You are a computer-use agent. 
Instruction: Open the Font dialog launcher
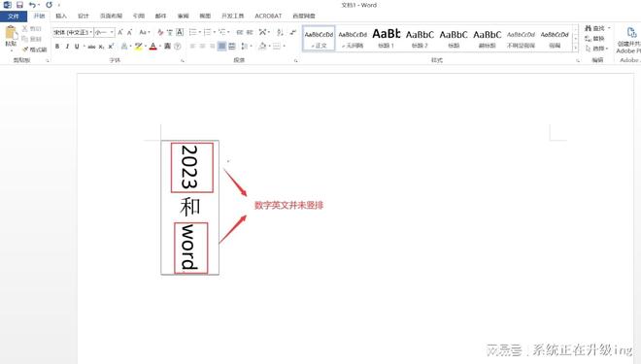click(x=183, y=60)
